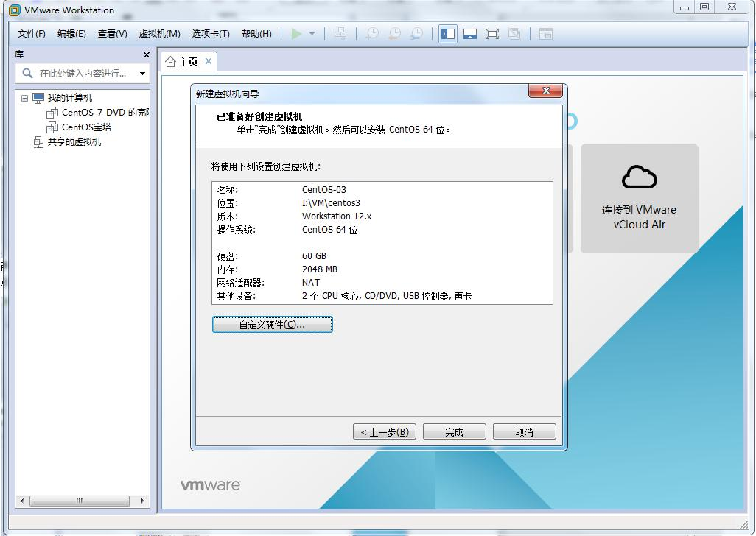756x536 pixels.
Task: Click the 上一步(B) back button
Action: (x=385, y=432)
